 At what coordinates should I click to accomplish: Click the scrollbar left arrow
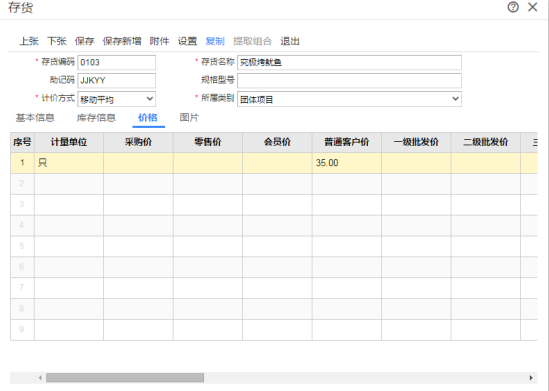coord(40,378)
